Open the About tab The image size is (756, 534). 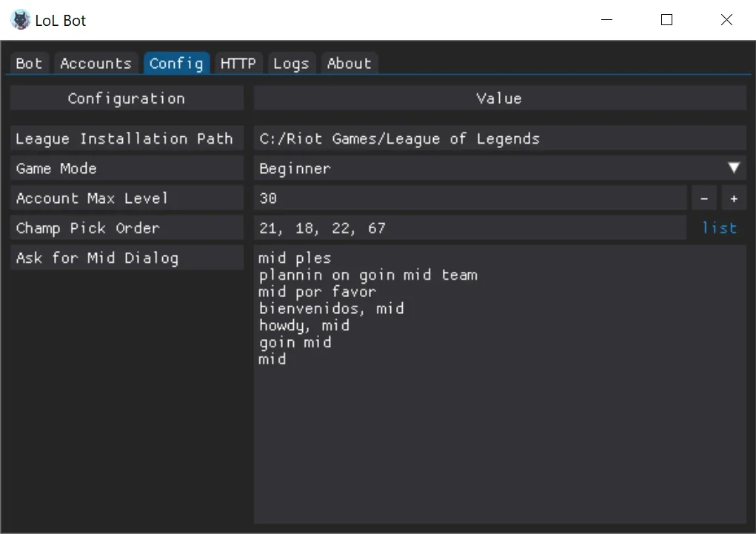tap(349, 64)
